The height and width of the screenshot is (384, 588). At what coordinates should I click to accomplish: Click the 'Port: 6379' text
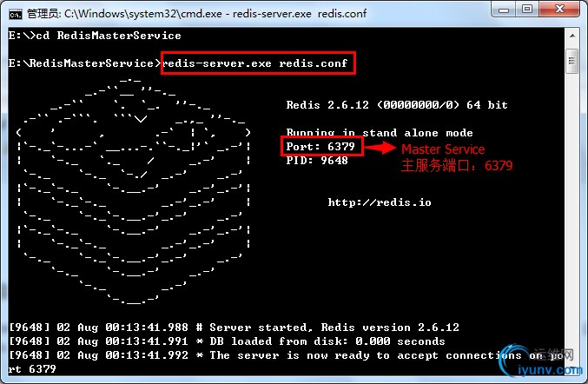(320, 146)
